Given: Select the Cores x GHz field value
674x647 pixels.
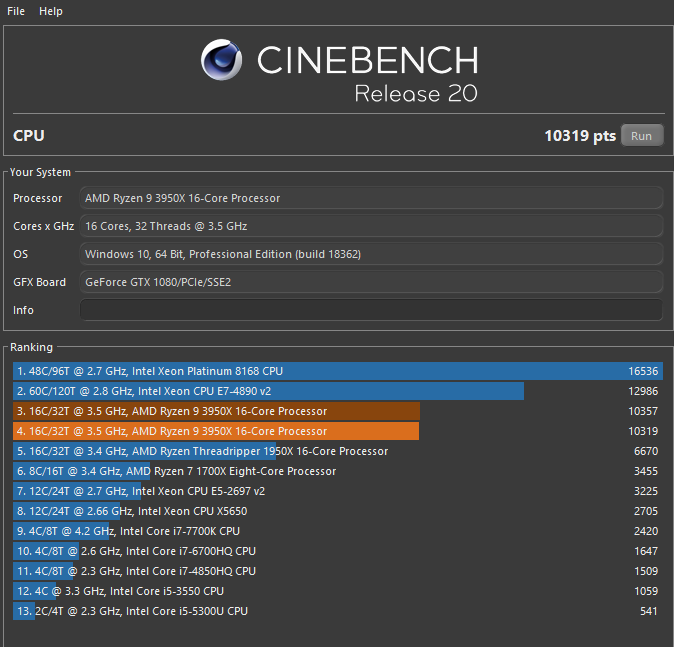Looking at the screenshot, I should coord(371,226).
